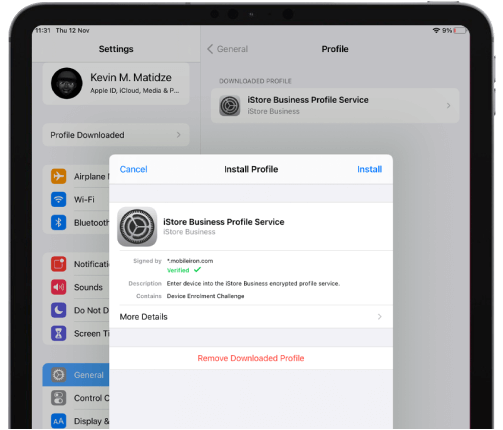Expand More Details chevron
Image resolution: width=503 pixels, height=430 pixels.
[379, 317]
